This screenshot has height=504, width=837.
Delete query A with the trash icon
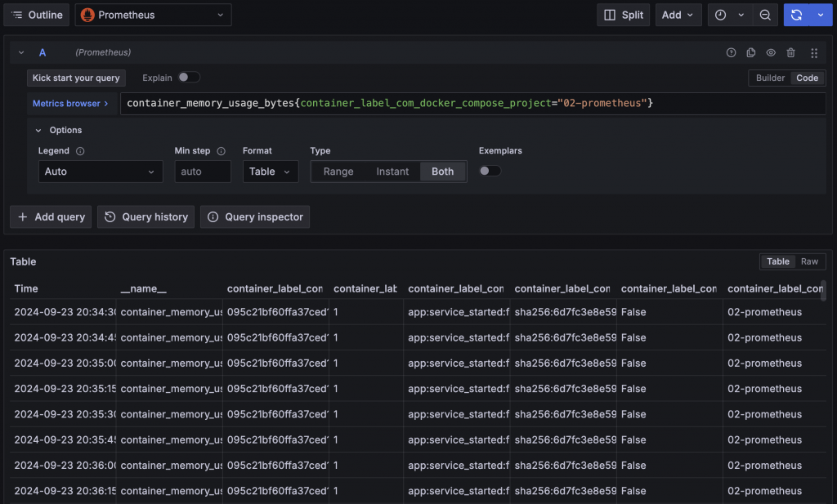791,52
